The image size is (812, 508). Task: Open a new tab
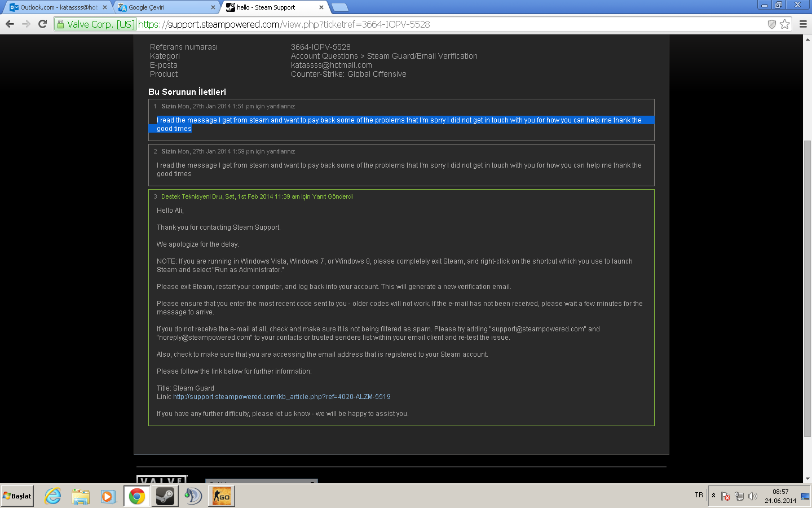(339, 7)
